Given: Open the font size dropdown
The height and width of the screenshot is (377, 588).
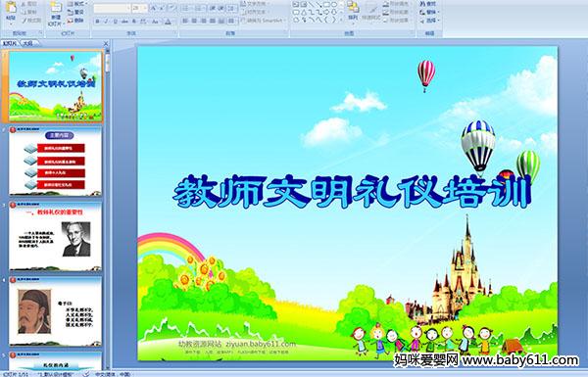Looking at the screenshot, I should [139, 8].
